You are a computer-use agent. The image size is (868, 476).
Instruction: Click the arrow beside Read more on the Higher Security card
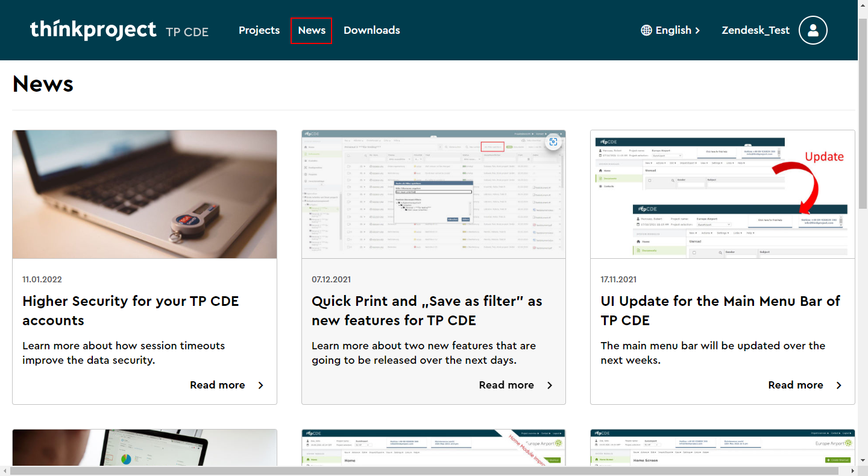[261, 386]
